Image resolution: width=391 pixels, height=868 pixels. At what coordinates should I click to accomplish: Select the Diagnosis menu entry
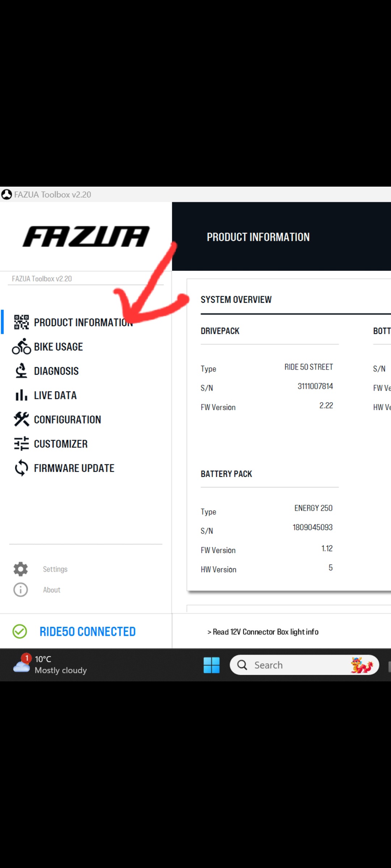point(56,371)
